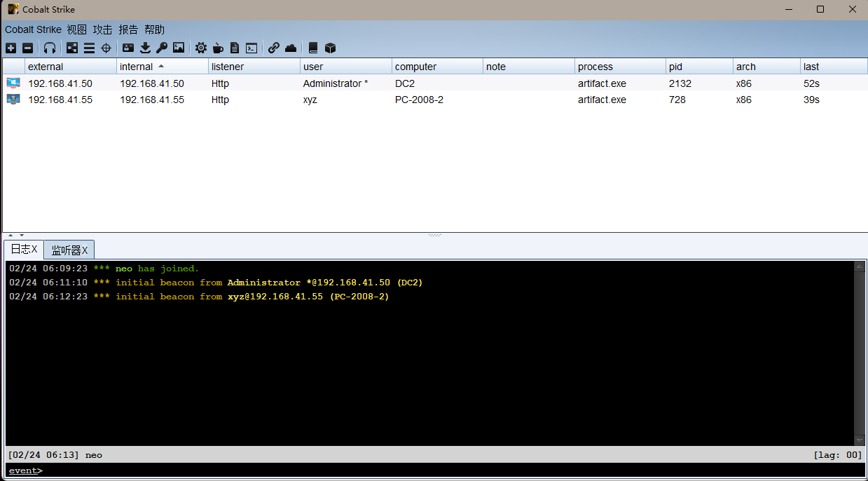
Task: Show the targets view crosshair icon
Action: coord(106,48)
